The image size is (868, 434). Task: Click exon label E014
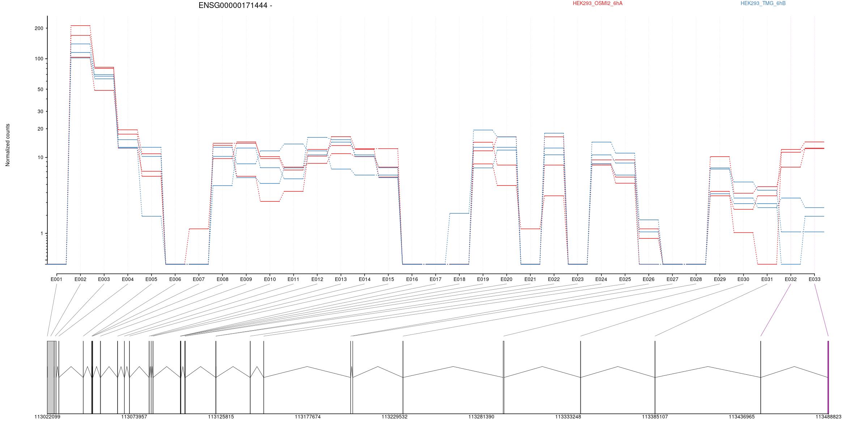pyautogui.click(x=365, y=279)
